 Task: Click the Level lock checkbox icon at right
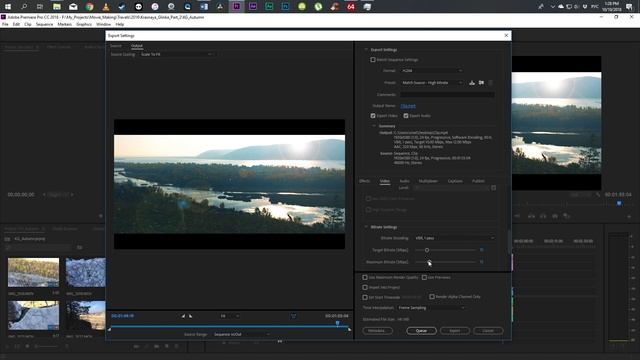[x=493, y=188]
